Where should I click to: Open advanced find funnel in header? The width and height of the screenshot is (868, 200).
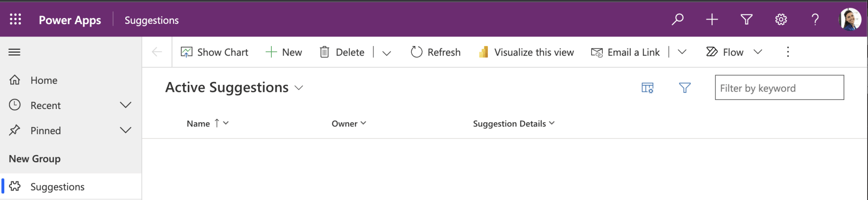746,19
